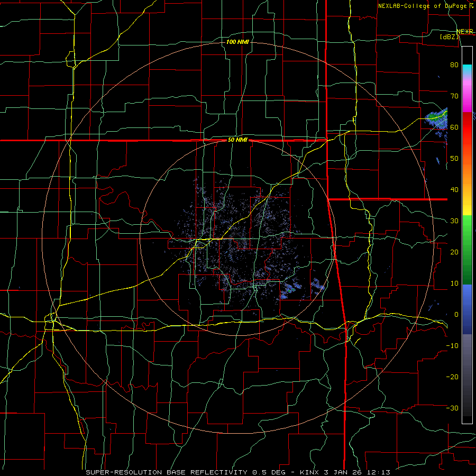Screen dimensions: 476x476
Task: Click the NEXR label above the scale
Action: click(465, 32)
